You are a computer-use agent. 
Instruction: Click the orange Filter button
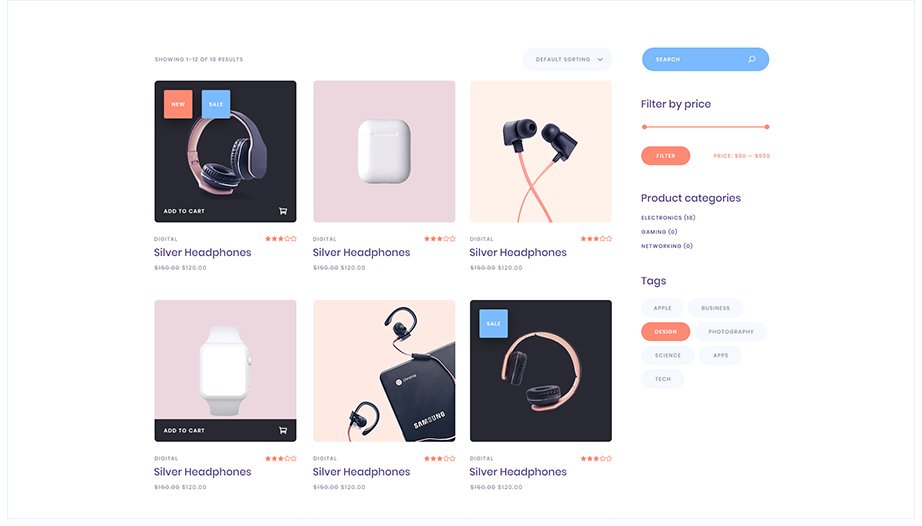pyautogui.click(x=665, y=156)
